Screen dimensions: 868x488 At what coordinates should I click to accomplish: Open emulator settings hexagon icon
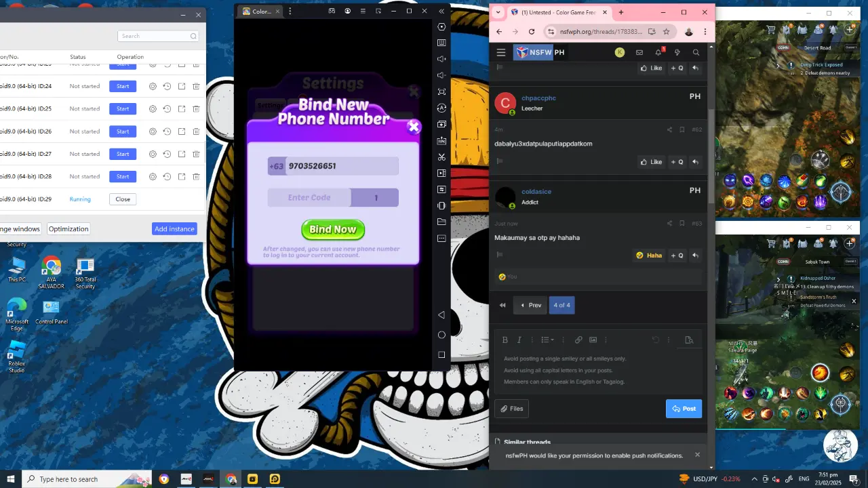(441, 26)
